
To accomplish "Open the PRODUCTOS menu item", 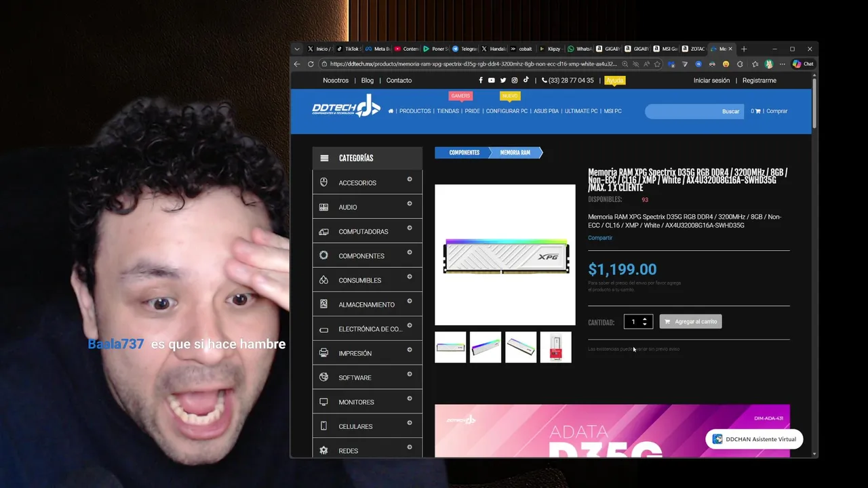I will pyautogui.click(x=415, y=111).
